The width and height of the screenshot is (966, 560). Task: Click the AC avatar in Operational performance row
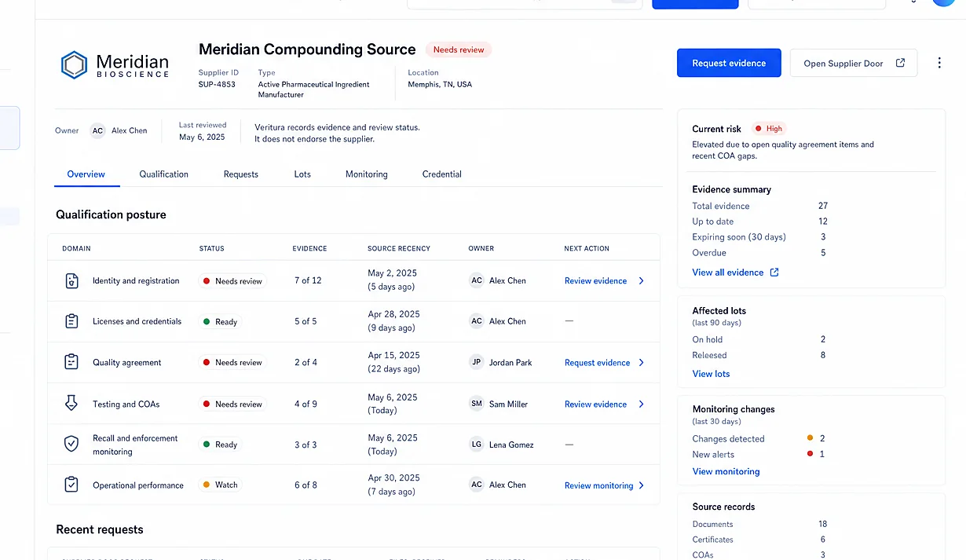(x=476, y=485)
